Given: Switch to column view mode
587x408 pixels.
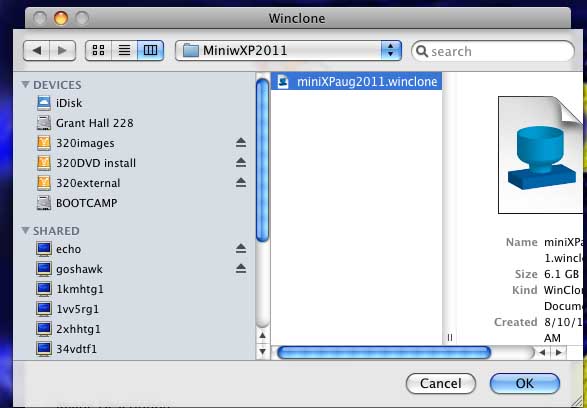Looking at the screenshot, I should pyautogui.click(x=150, y=50).
